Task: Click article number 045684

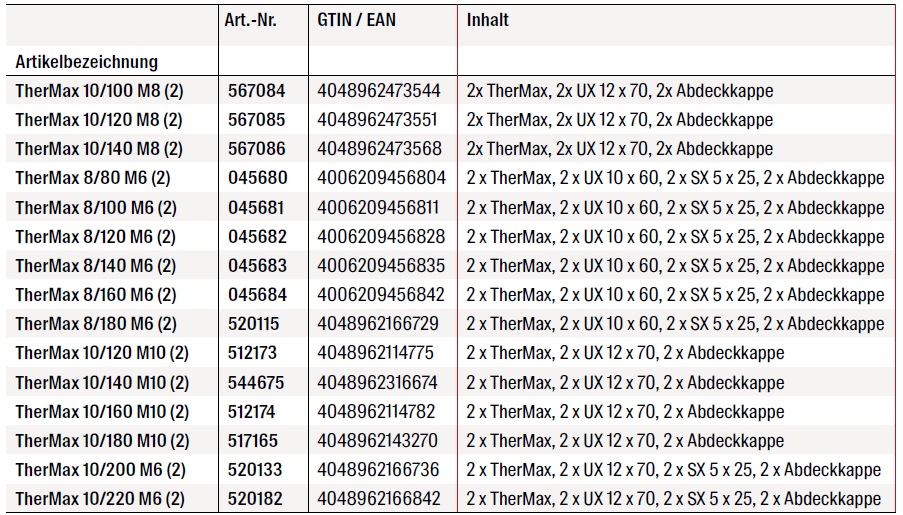Action: click(257, 295)
